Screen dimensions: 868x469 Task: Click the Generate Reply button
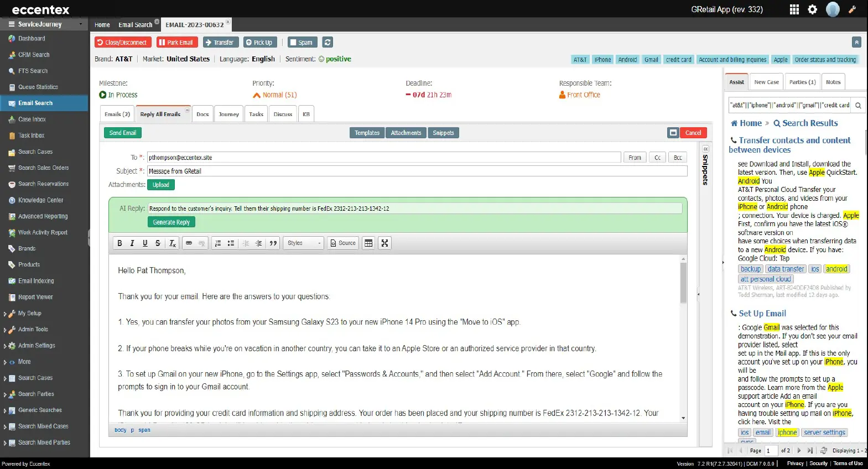pyautogui.click(x=171, y=222)
